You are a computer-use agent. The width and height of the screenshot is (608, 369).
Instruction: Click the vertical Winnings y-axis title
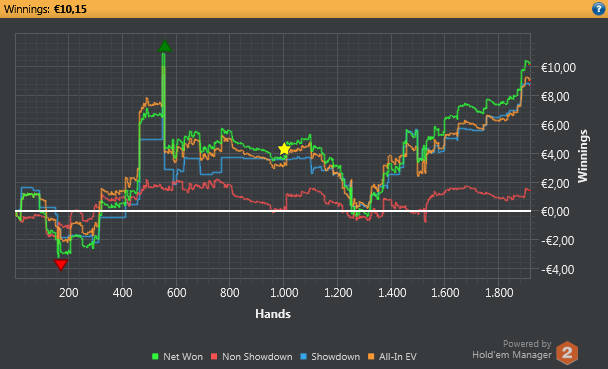pos(582,156)
